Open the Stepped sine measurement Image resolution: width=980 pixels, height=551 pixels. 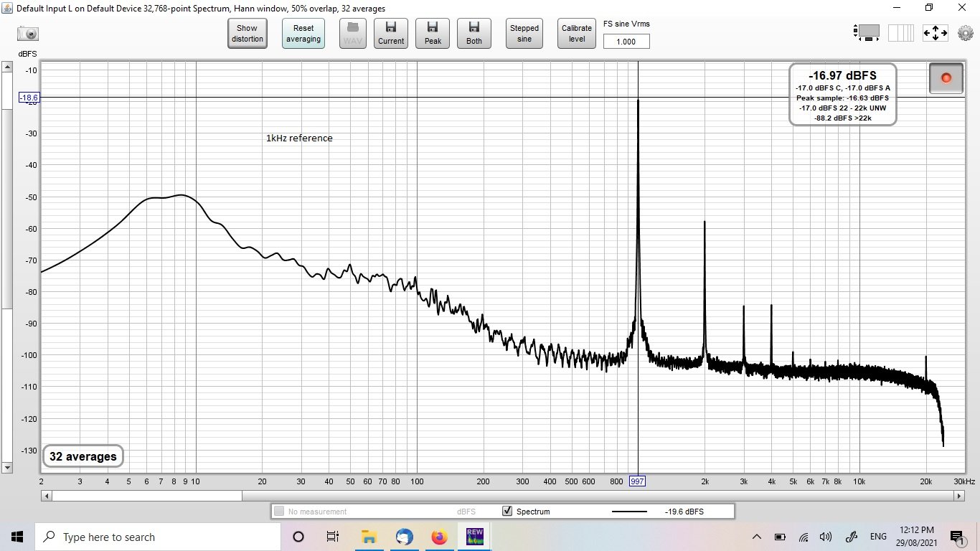[x=524, y=34]
